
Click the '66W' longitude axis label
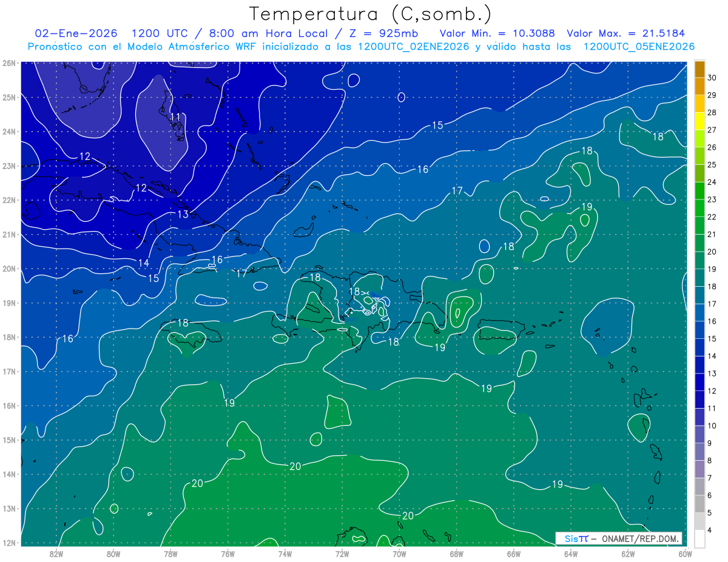[514, 554]
